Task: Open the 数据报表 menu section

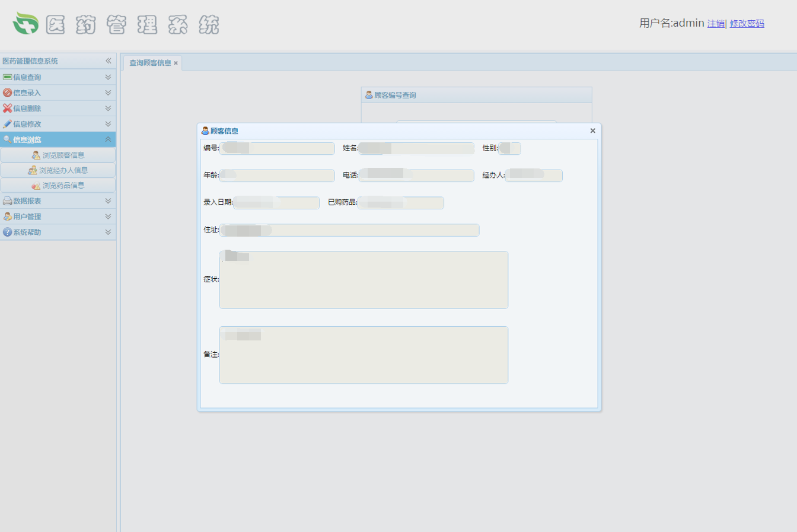Action: pyautogui.click(x=58, y=201)
